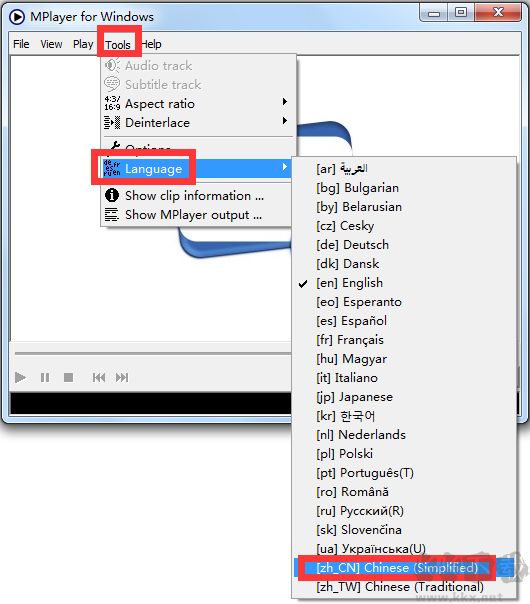Click the Aspect ratio 4:3/16:9 icon
Viewport: 530px width, 604px height.
click(x=112, y=103)
